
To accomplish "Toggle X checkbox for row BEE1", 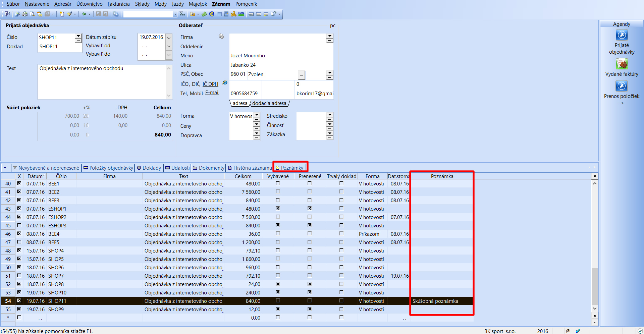I will pos(19,183).
